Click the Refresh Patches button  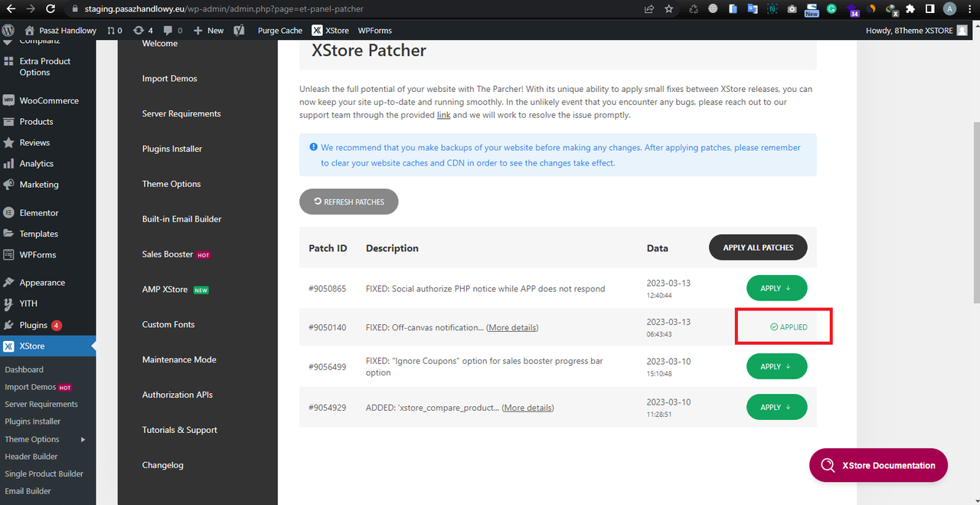pyautogui.click(x=348, y=202)
